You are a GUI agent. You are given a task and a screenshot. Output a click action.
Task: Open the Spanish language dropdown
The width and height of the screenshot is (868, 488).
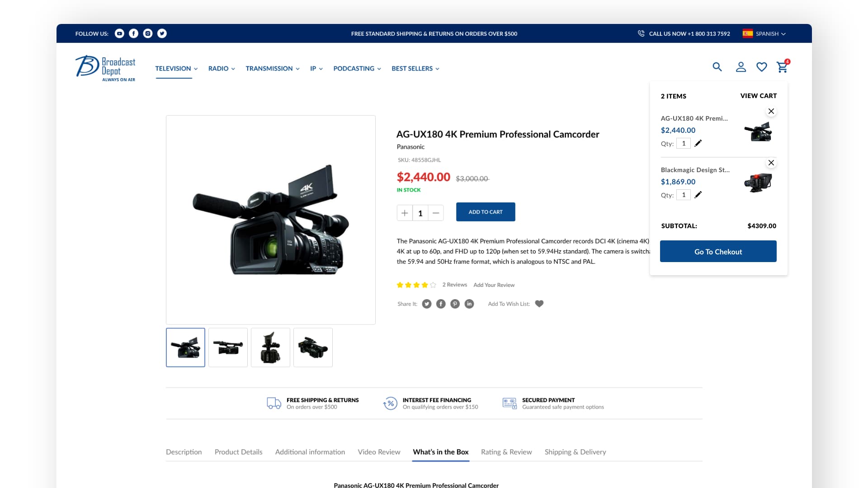coord(771,34)
